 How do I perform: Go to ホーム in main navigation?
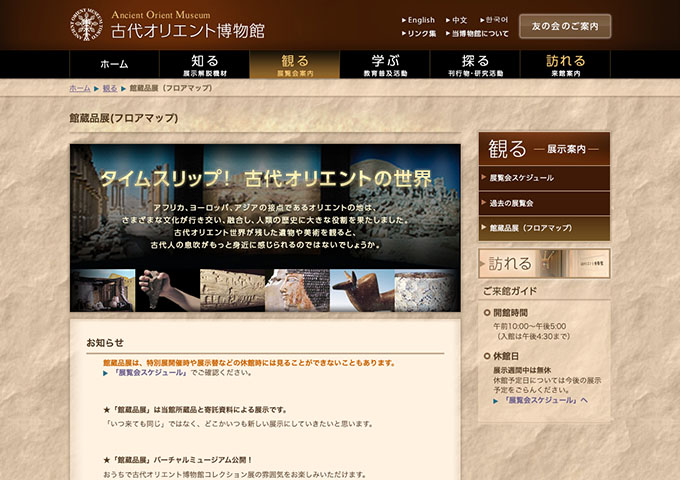point(114,64)
